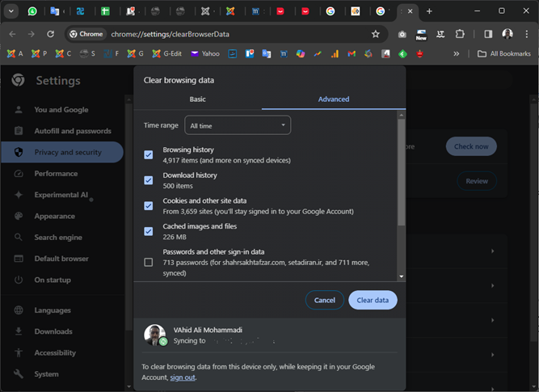The image size is (539, 392).
Task: Go back to previous page
Action: 13,34
